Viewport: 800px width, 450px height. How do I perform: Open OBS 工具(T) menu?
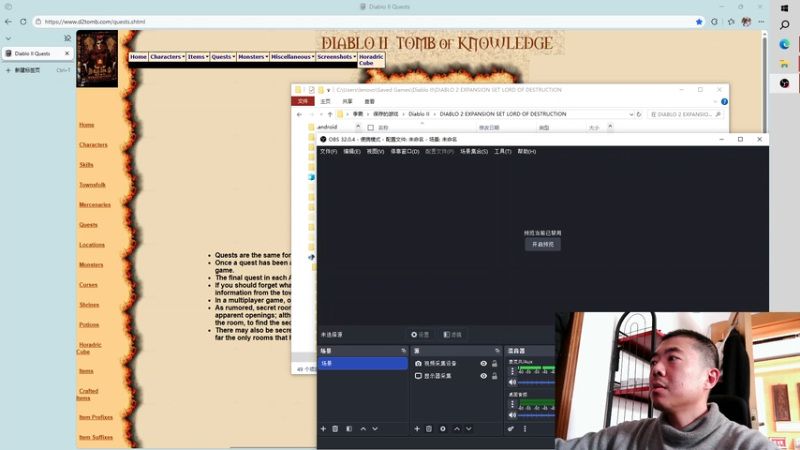(x=503, y=152)
